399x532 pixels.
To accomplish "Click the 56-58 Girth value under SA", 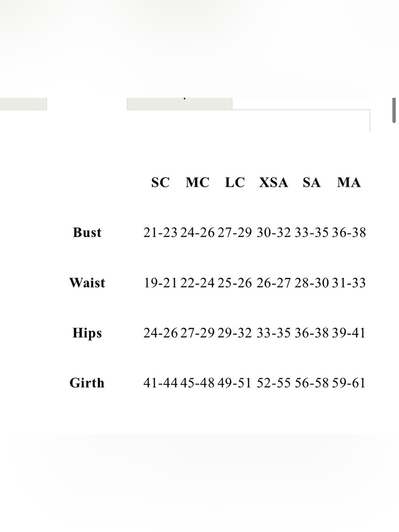I will (312, 383).
